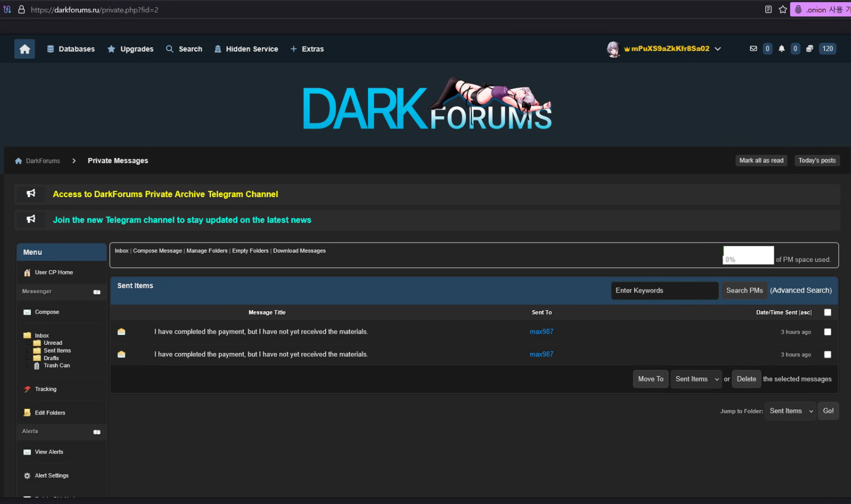The height and width of the screenshot is (504, 851).
Task: Click the .onion purple browser button
Action: 820,9
